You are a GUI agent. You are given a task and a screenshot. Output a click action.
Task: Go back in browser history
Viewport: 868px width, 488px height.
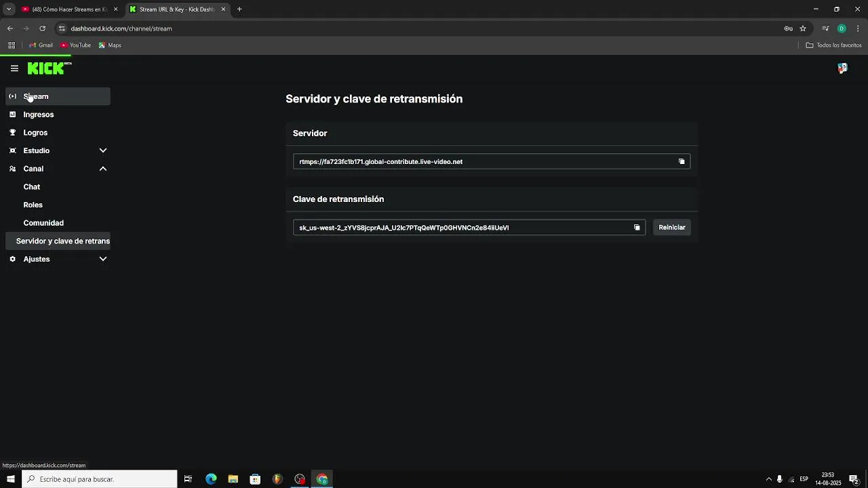[x=9, y=28]
